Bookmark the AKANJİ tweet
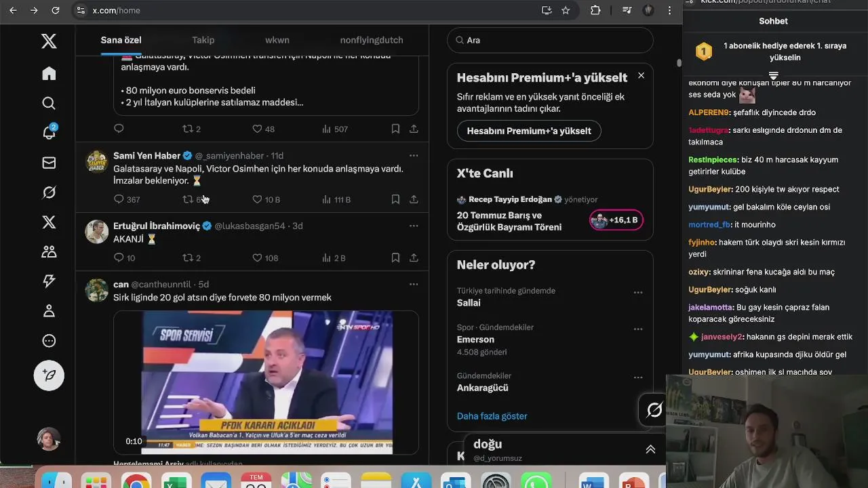868x488 pixels. click(395, 258)
